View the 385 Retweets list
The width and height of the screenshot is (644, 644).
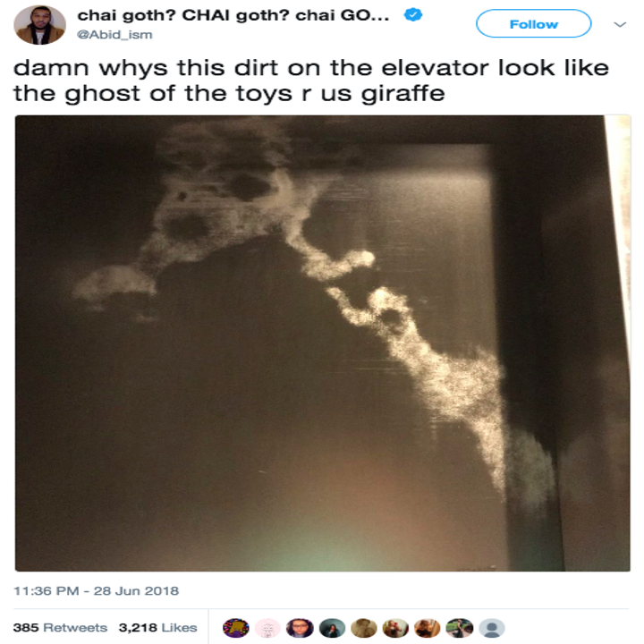pyautogui.click(x=60, y=628)
